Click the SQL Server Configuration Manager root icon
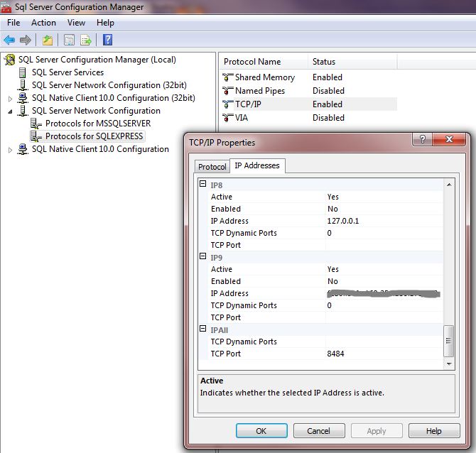The image size is (476, 453). coord(10,60)
